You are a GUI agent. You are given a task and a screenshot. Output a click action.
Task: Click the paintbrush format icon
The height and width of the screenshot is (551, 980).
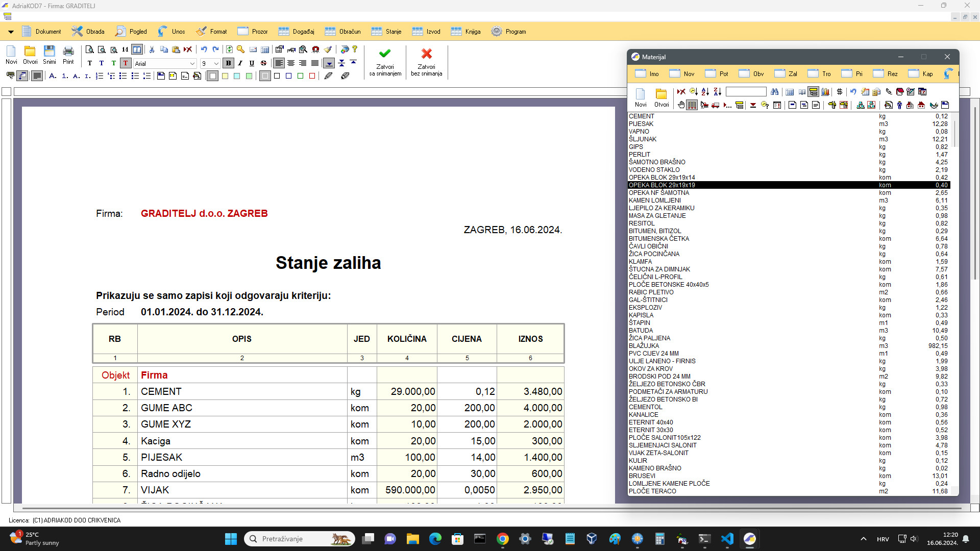[328, 49]
